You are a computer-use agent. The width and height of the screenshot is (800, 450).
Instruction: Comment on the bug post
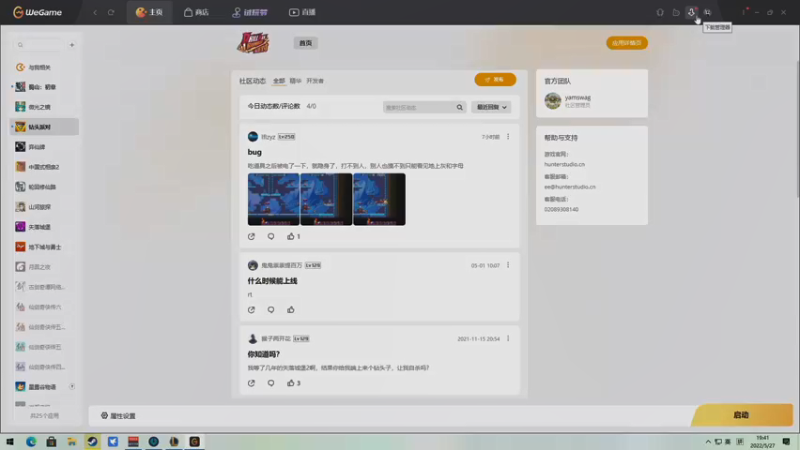coord(271,236)
